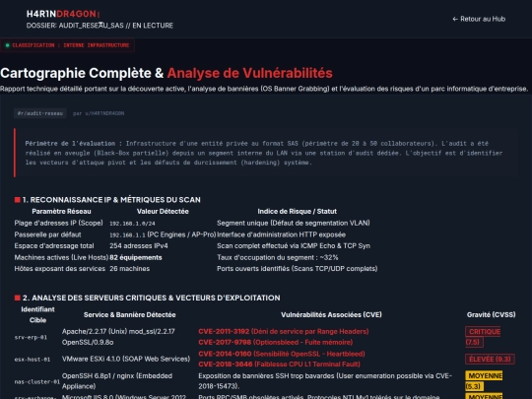Image resolution: width=532 pixels, height=399 pixels.
Task: Click the 'CRITIQUE (7.5)' severity badge
Action: (483, 337)
